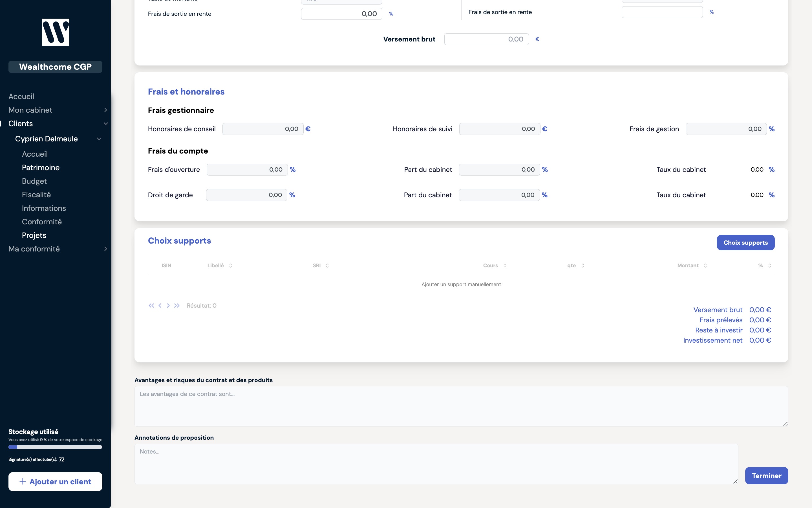Screen dimensions: 812x508
Task: Focus left Frais de sortie en rente field
Action: coord(342,14)
